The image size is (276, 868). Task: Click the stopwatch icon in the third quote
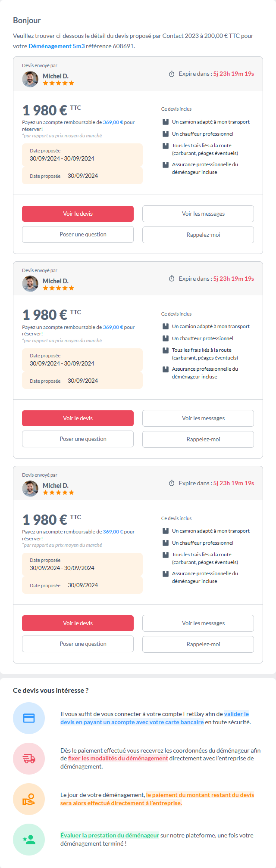pos(172,484)
